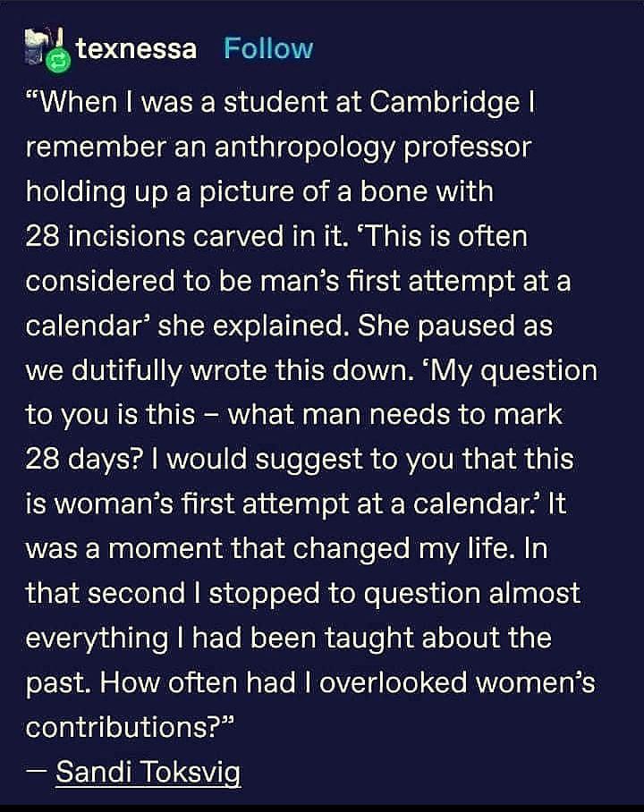The height and width of the screenshot is (812, 644).
Task: Open the Sandi Toksvig source link
Action: (x=148, y=771)
